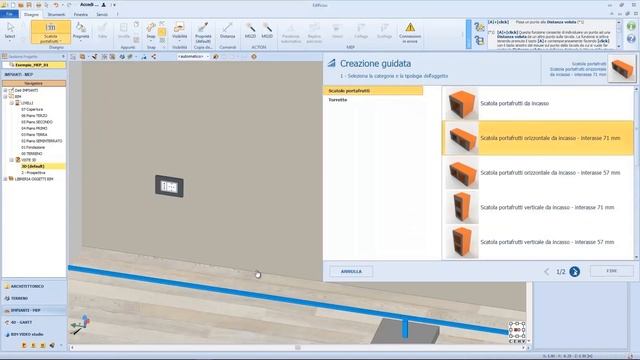Viewport: 640px width, 360px height.
Task: Collapse the LIVELLI tree node
Action: point(12,103)
